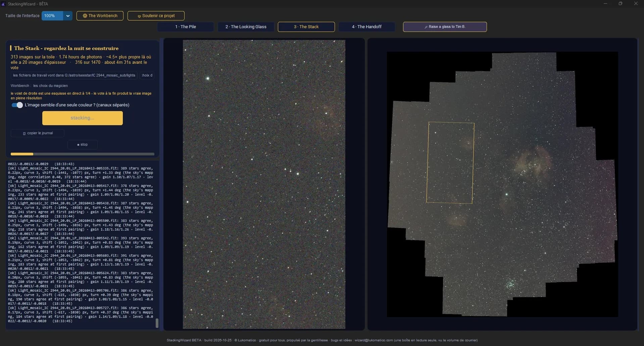Toggle the separate channels single-colour switch
This screenshot has height=346, width=644.
click(17, 105)
